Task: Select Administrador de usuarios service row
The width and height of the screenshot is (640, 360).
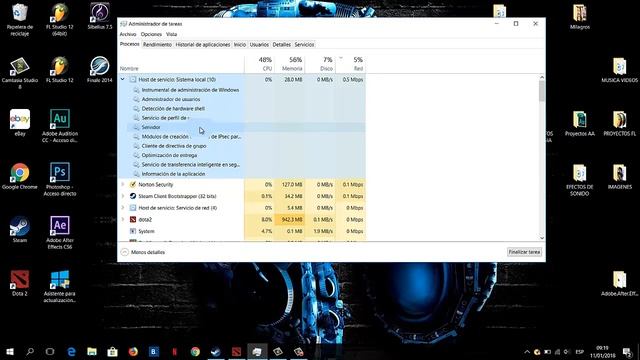Action: click(x=242, y=99)
